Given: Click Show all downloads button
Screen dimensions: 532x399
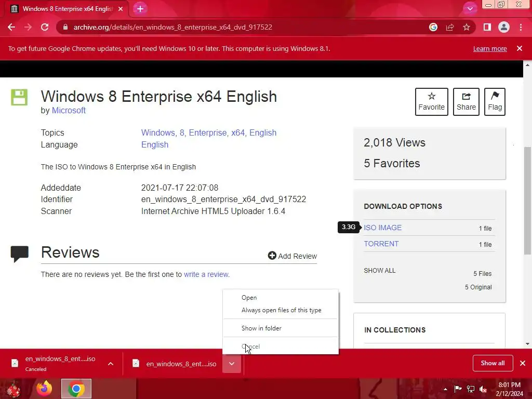Looking at the screenshot, I should [x=493, y=363].
